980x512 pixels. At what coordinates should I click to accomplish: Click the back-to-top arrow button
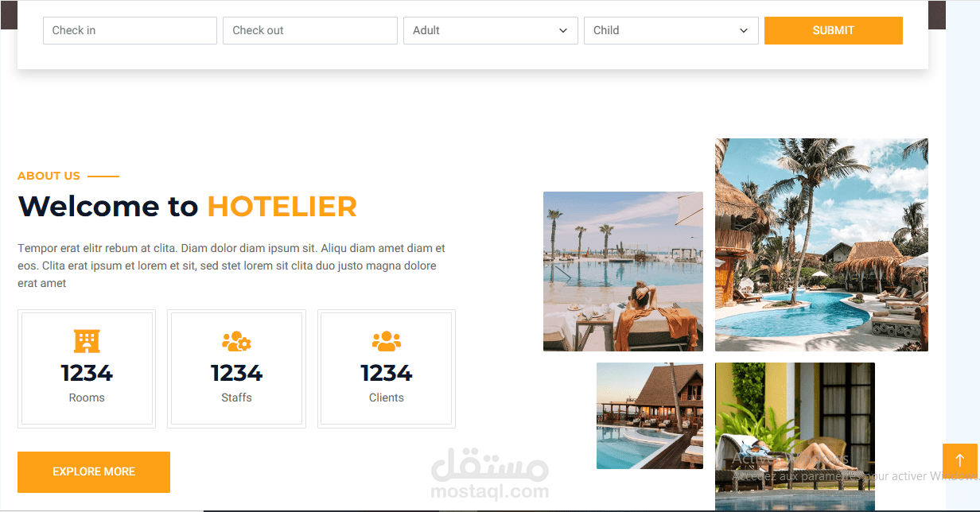tap(959, 461)
